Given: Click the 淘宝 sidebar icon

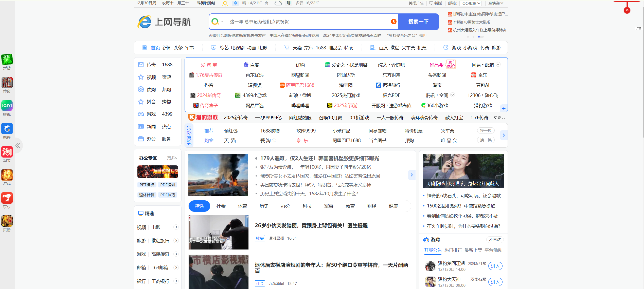Looking at the screenshot, I should (x=7, y=152).
